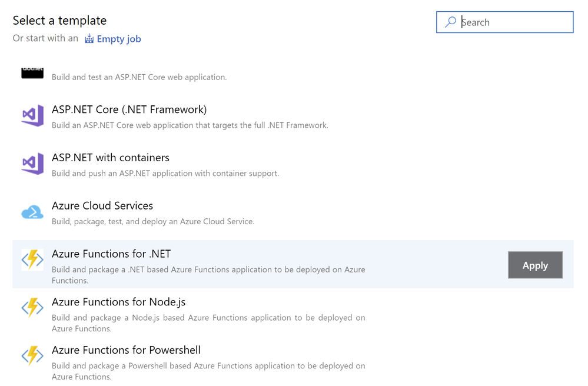Choose the Azure Cloud Services template title
The height and width of the screenshot is (386, 588).
pos(102,206)
